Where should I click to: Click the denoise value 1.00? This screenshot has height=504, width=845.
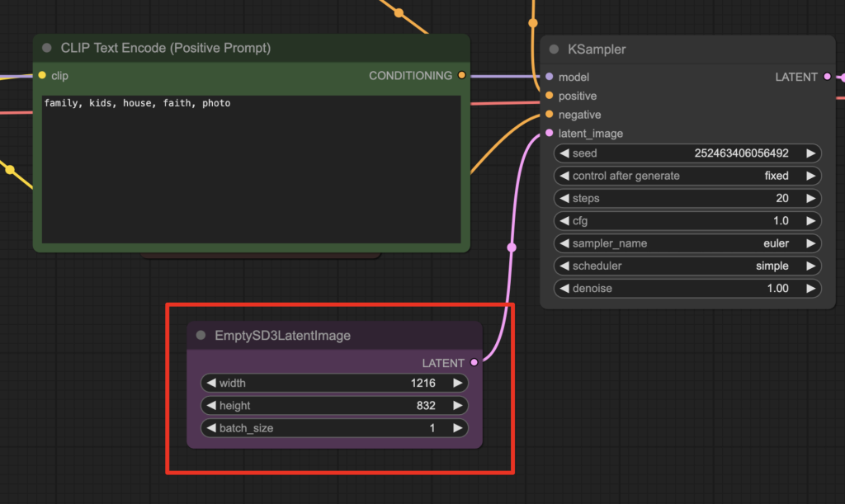click(777, 289)
